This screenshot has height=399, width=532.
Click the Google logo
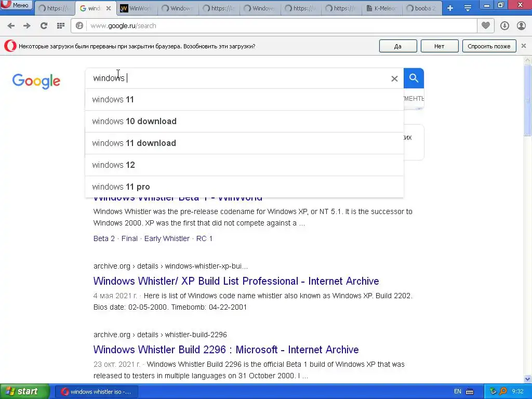pyautogui.click(x=36, y=81)
